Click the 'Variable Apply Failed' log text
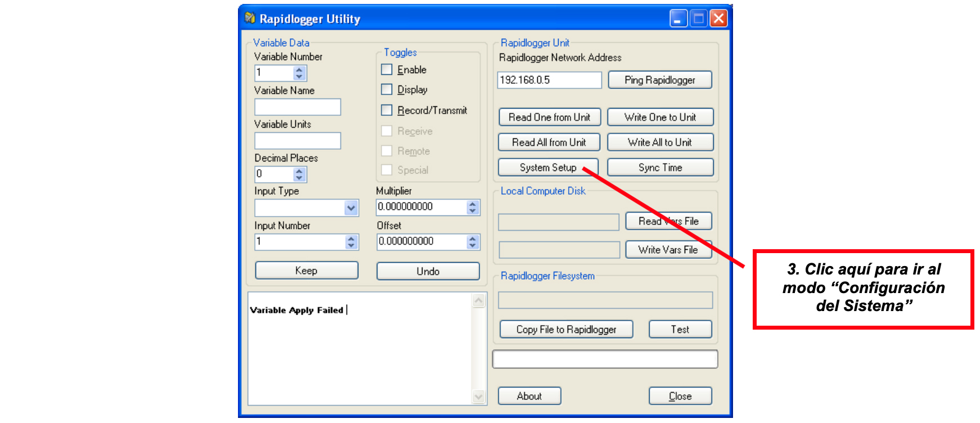The height and width of the screenshot is (423, 980). 296,310
